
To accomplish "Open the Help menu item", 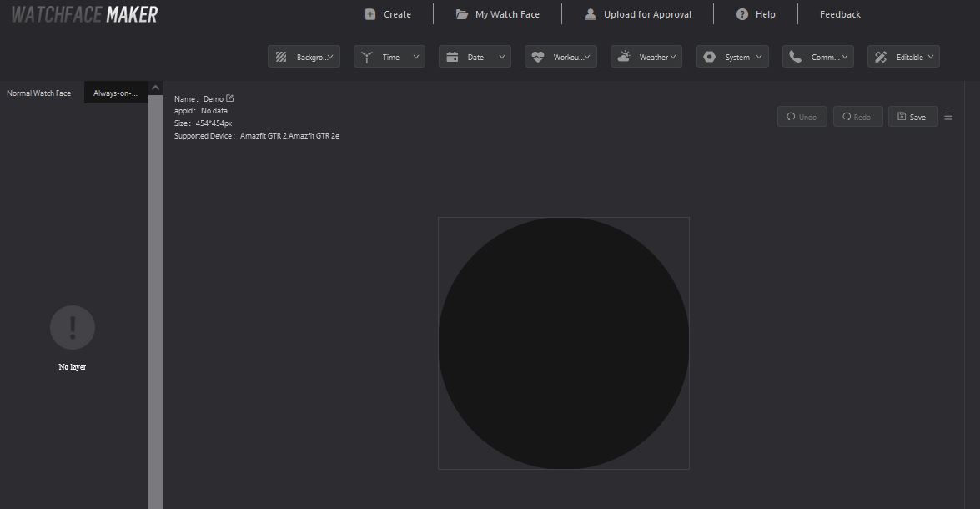I will click(x=756, y=14).
